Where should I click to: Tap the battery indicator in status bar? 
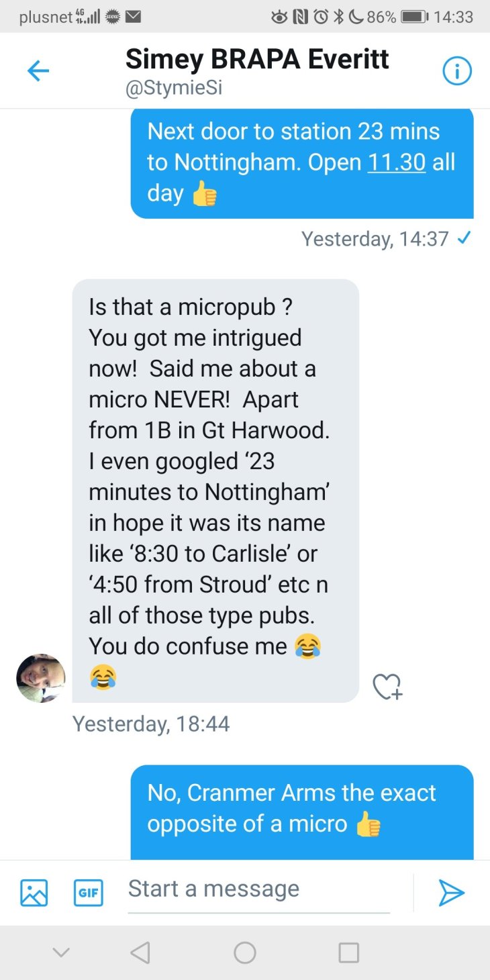point(414,17)
